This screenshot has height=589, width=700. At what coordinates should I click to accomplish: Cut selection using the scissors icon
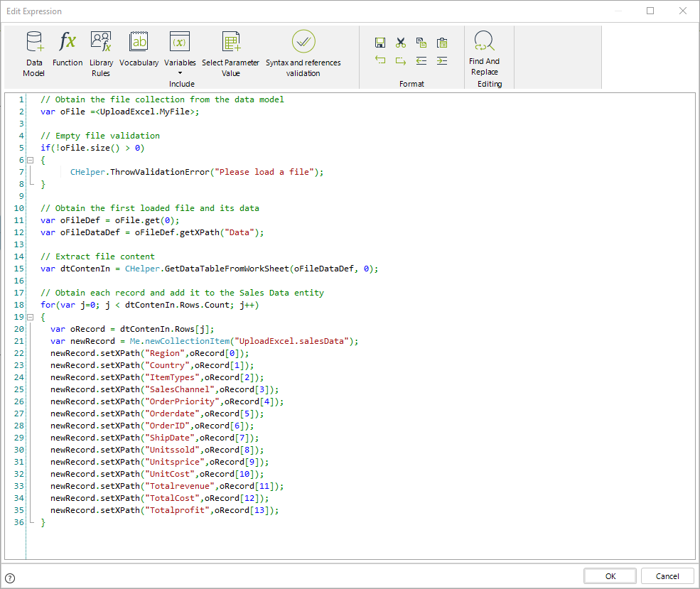point(400,43)
